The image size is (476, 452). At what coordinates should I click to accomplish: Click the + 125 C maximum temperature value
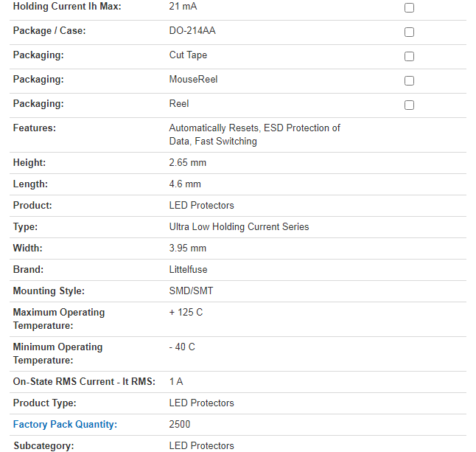[x=186, y=312]
